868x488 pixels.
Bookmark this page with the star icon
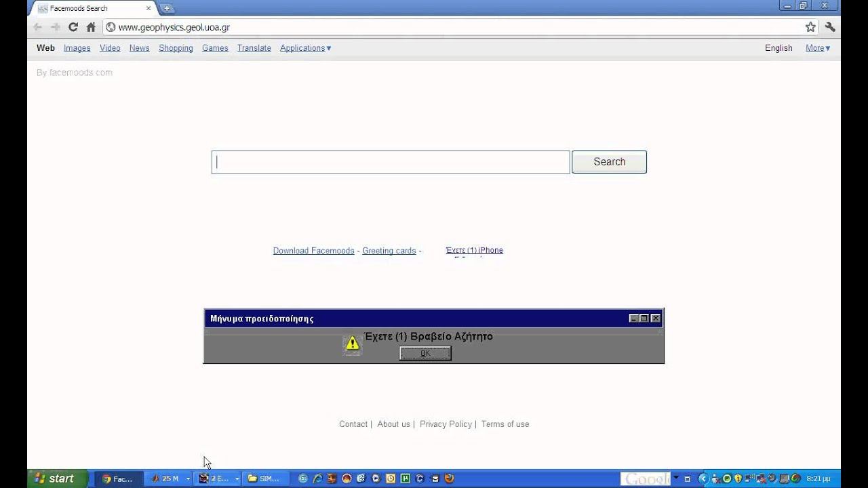pyautogui.click(x=810, y=27)
